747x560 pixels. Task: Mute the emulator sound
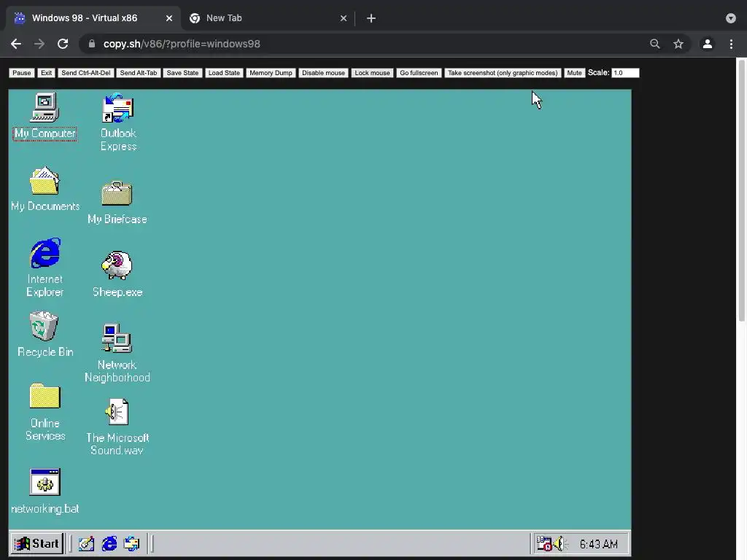574,73
